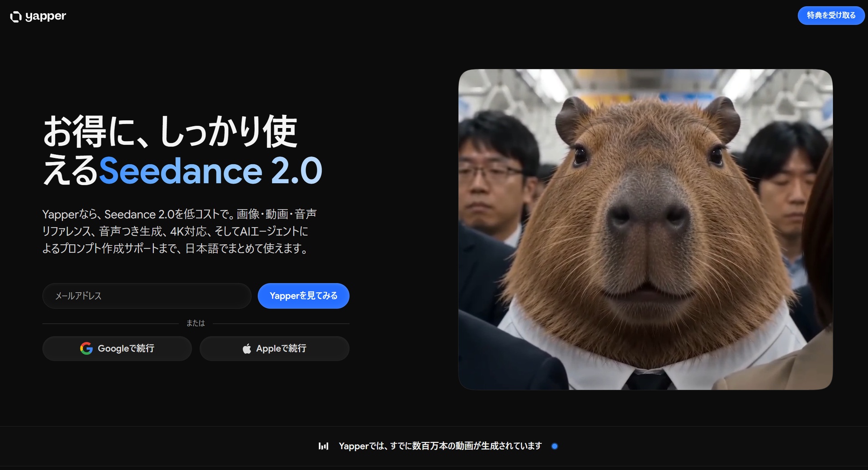The image size is (868, 470).
Task: Click the bar chart stats icon
Action: pos(323,446)
